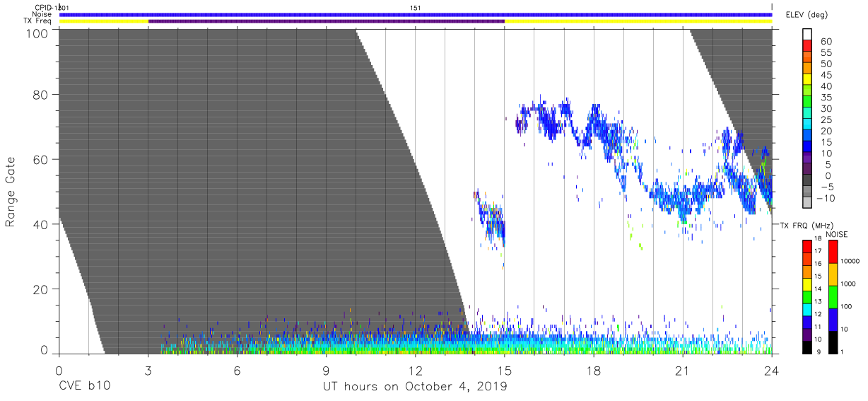Image resolution: width=868 pixels, height=401 pixels.
Task: Click '10000' on the NOISE legend
Action: click(849, 261)
